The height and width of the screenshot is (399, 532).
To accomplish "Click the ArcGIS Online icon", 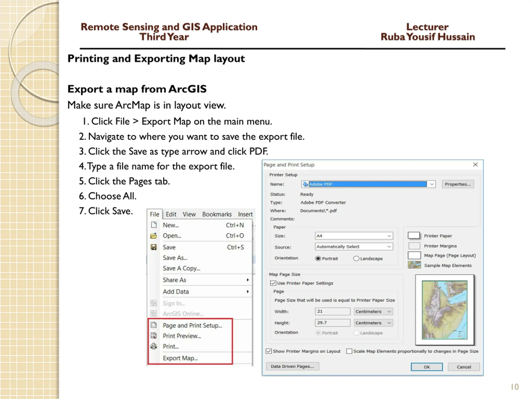I will coord(154,314).
